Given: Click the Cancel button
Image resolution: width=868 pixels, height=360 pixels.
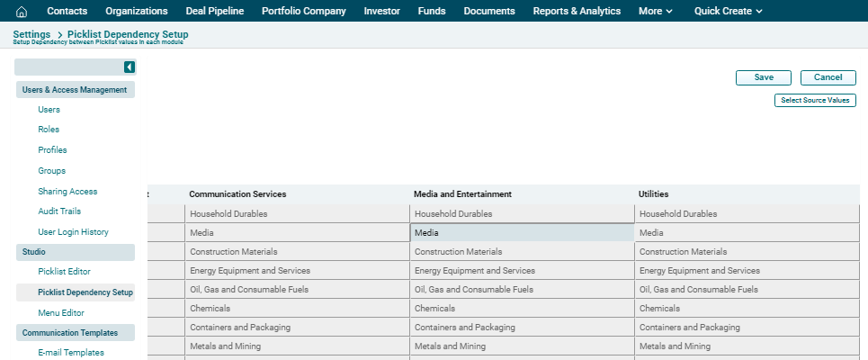Looking at the screenshot, I should (x=828, y=77).
